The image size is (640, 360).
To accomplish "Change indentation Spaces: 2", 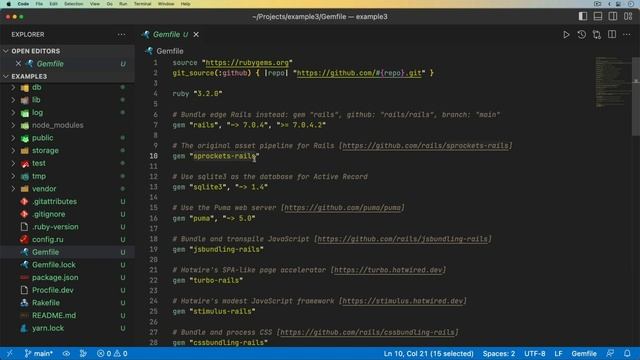I will [x=499, y=353].
